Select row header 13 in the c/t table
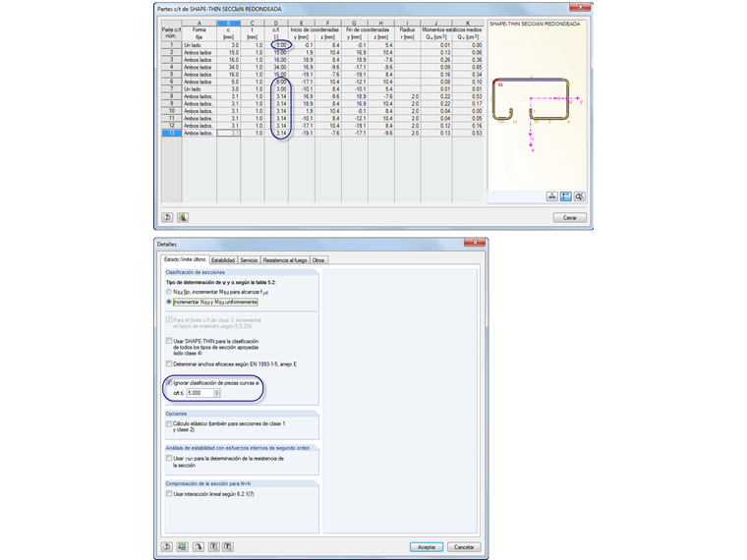 [171, 133]
